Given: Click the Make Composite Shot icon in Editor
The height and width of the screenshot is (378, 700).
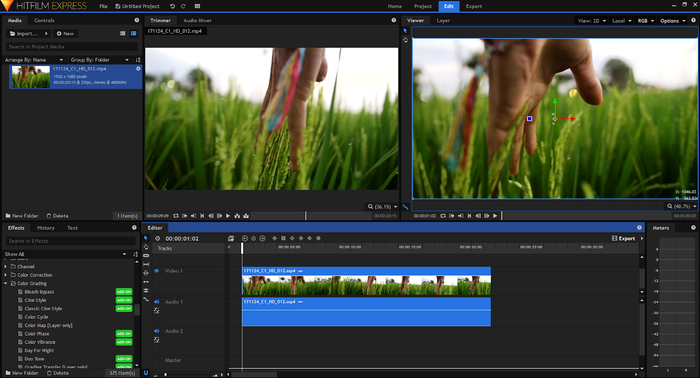Looking at the screenshot, I should tap(231, 239).
